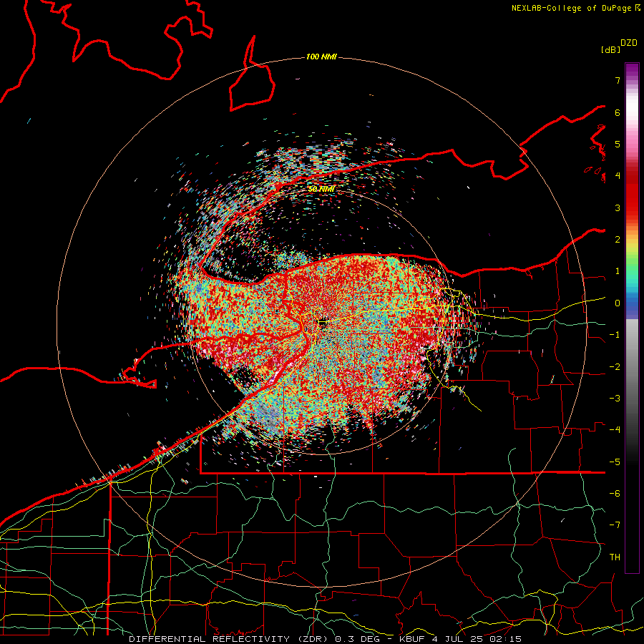The image size is (644, 644).
Task: Click the 100 NMI range ring label
Action: (x=321, y=57)
